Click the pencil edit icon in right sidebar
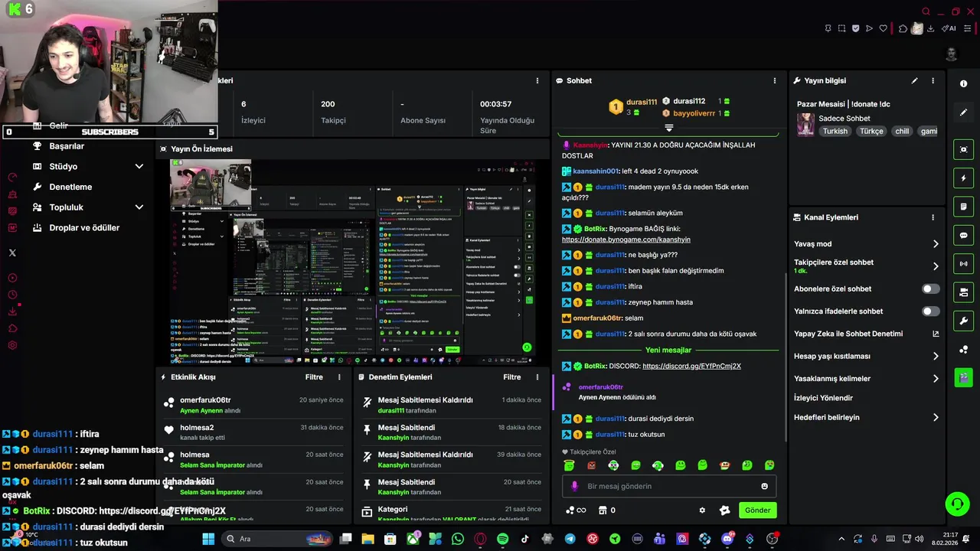 pyautogui.click(x=963, y=112)
